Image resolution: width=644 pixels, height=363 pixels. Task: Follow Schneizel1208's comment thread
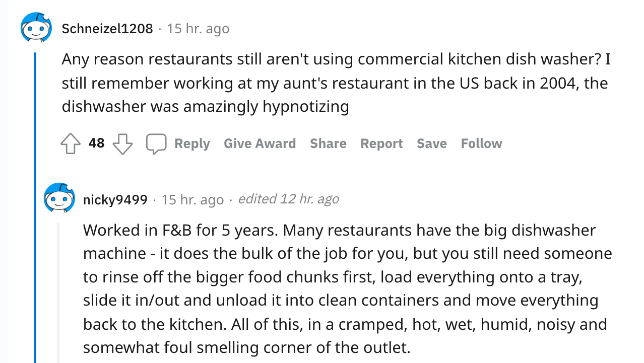(481, 144)
